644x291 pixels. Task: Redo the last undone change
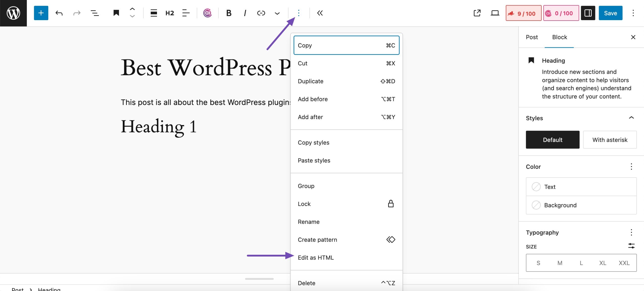pyautogui.click(x=77, y=13)
